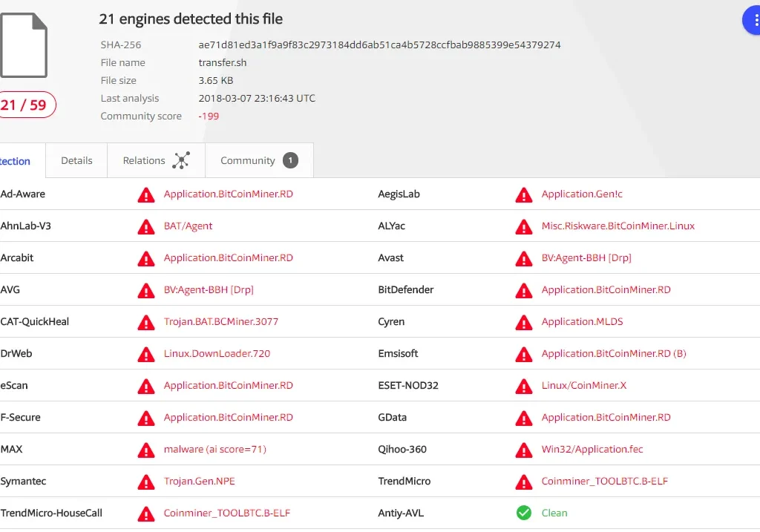Click the file size value 3.65 KB
The height and width of the screenshot is (532, 760).
click(216, 80)
